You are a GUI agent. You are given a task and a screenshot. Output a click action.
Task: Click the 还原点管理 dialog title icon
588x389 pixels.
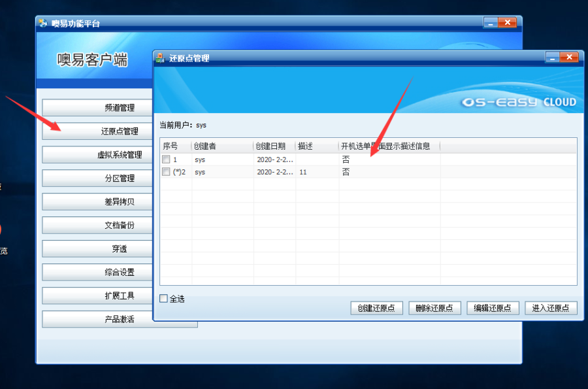[x=160, y=58]
